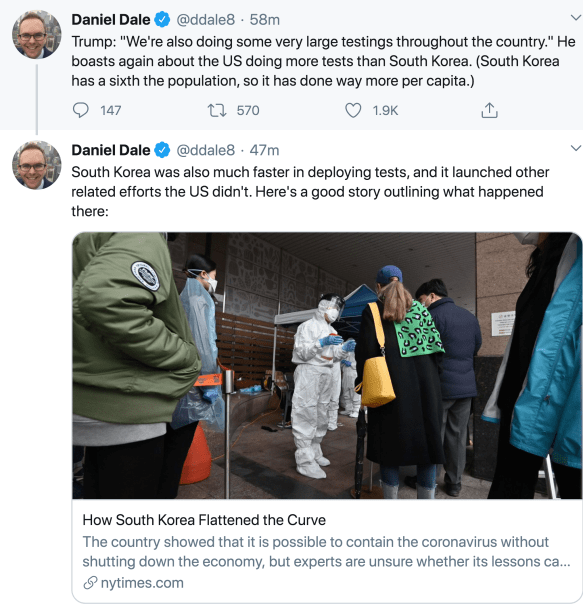
Task: Open @ddale8 handle on second tweet
Action: point(205,150)
